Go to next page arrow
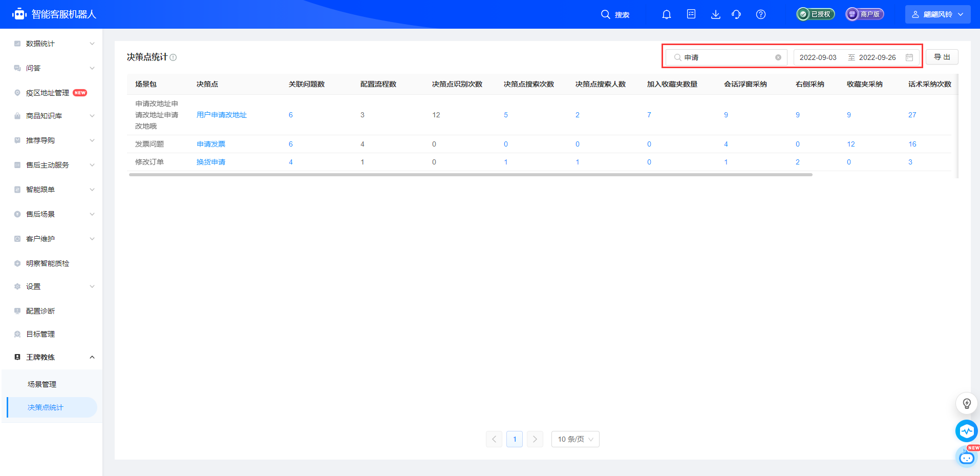 point(535,439)
